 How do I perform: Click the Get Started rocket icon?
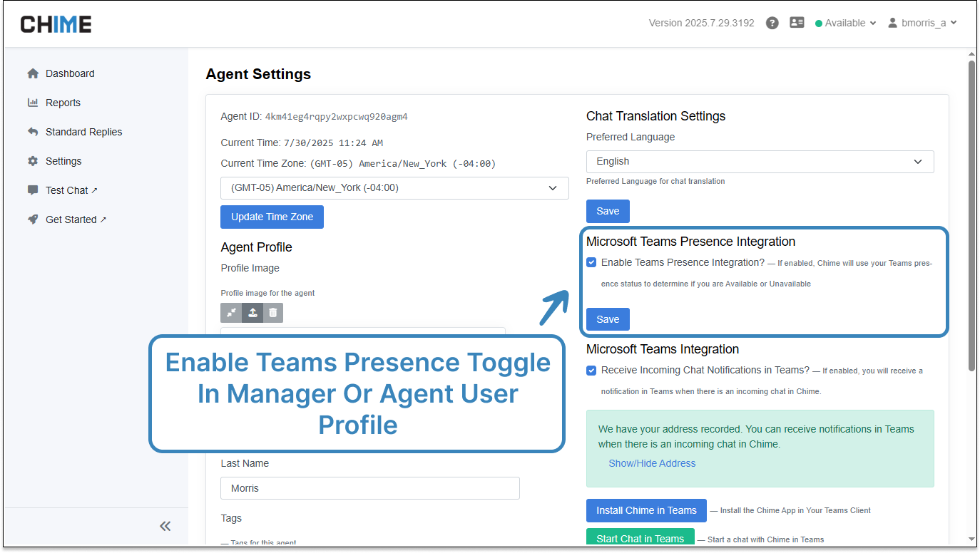pyautogui.click(x=33, y=219)
